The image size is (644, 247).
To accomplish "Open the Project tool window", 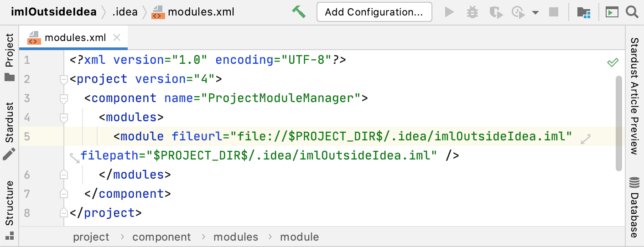I will (10, 56).
